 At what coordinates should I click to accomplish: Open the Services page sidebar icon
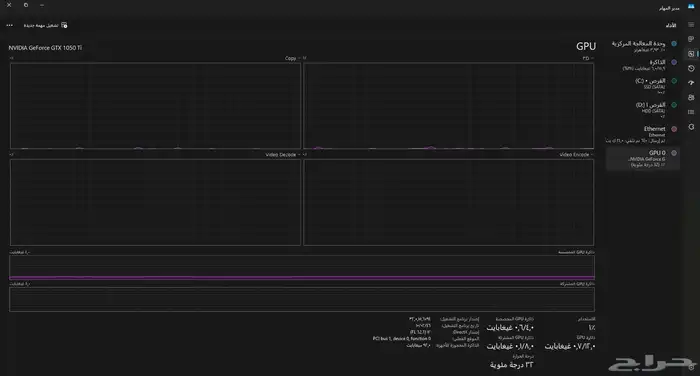691,127
